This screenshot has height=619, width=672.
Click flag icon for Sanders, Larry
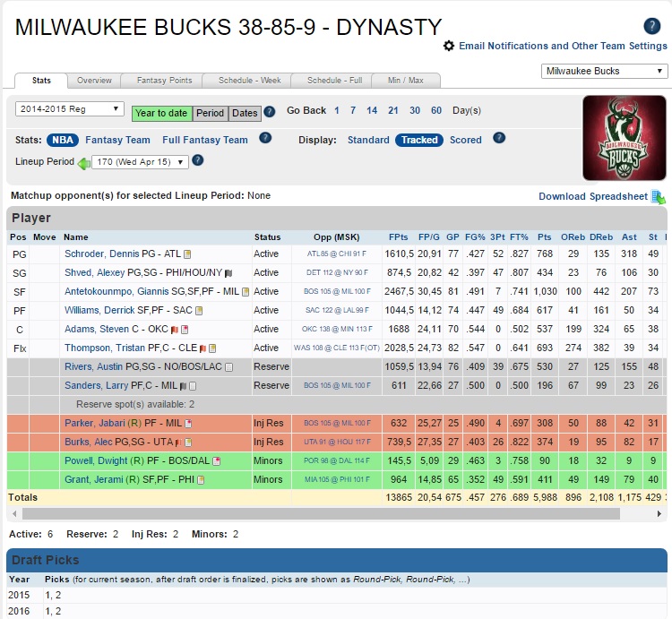183,386
